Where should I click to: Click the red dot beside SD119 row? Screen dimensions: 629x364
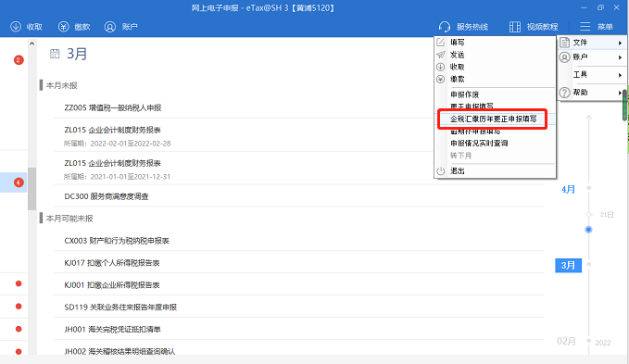click(19, 307)
